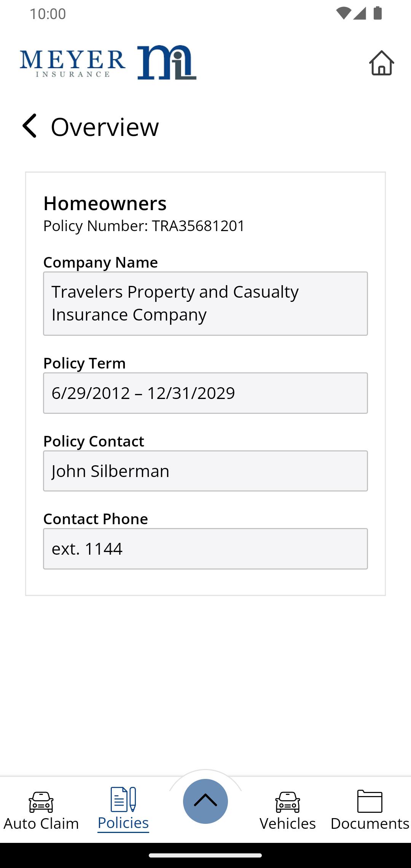Screen dimensions: 411x868
Task: Tap the Homeowners policy heading
Action: [x=105, y=203]
